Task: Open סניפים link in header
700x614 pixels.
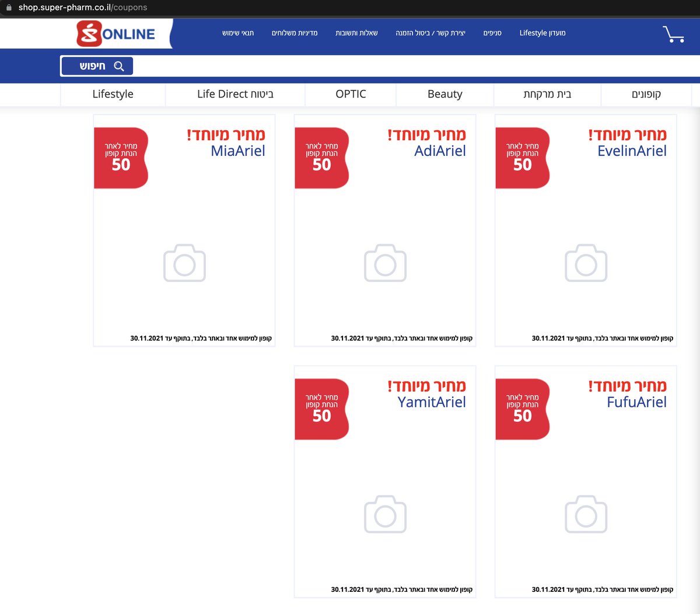Action: (492, 33)
